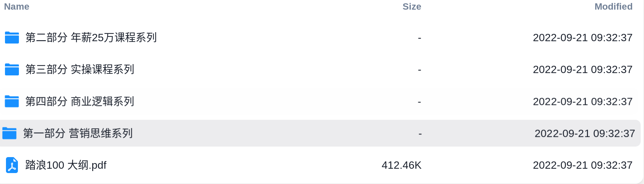644x184 pixels.
Task: Click modified date of 第四部分 folder row
Action: (583, 101)
